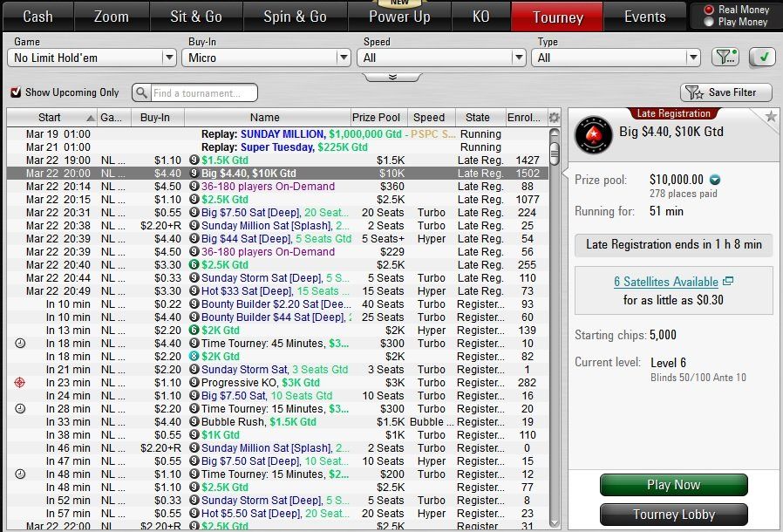Screen dimensions: 783x532
Task: Select Hot $33 Sat [Deep] row
Action: [x=277, y=290]
